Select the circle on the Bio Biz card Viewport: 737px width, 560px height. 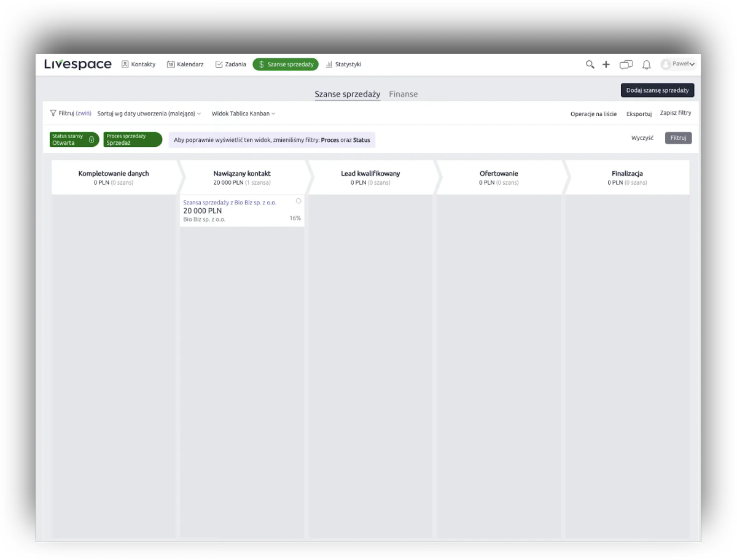[x=298, y=201]
